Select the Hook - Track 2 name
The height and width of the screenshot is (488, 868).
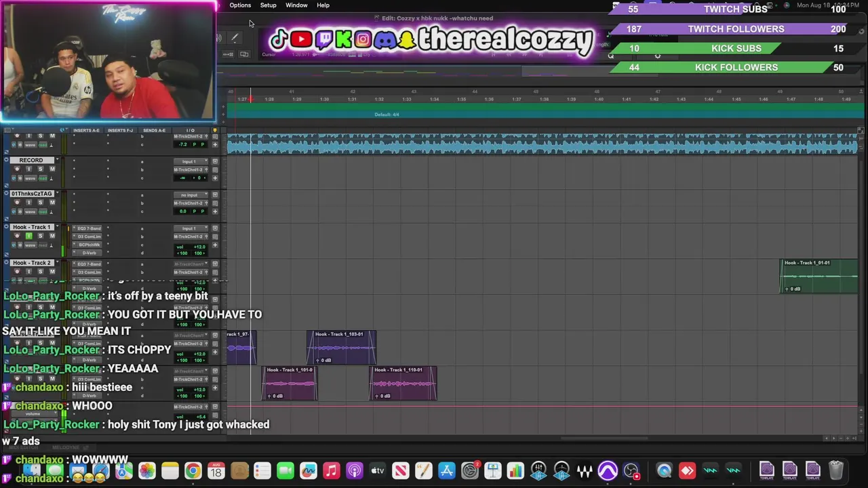tap(31, 262)
